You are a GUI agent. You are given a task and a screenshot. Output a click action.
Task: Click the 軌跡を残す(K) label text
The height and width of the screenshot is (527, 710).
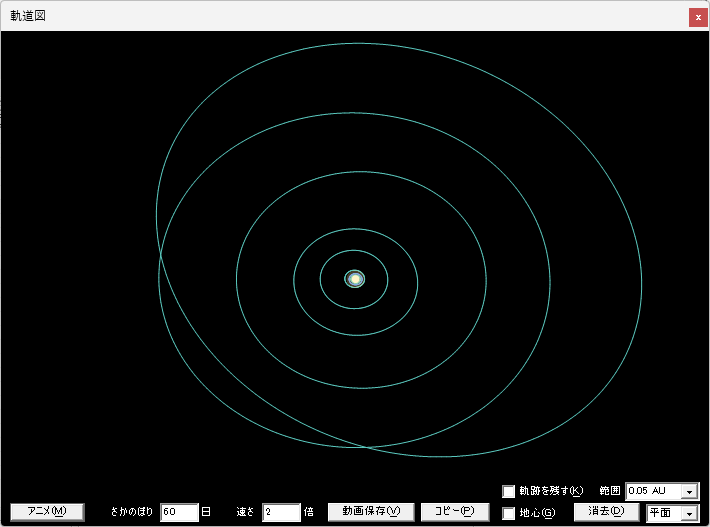[551, 491]
